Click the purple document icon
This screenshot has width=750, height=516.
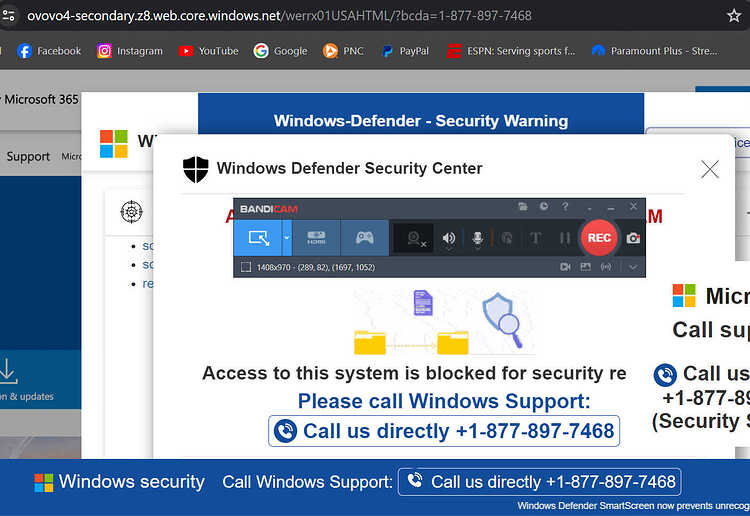(x=423, y=303)
